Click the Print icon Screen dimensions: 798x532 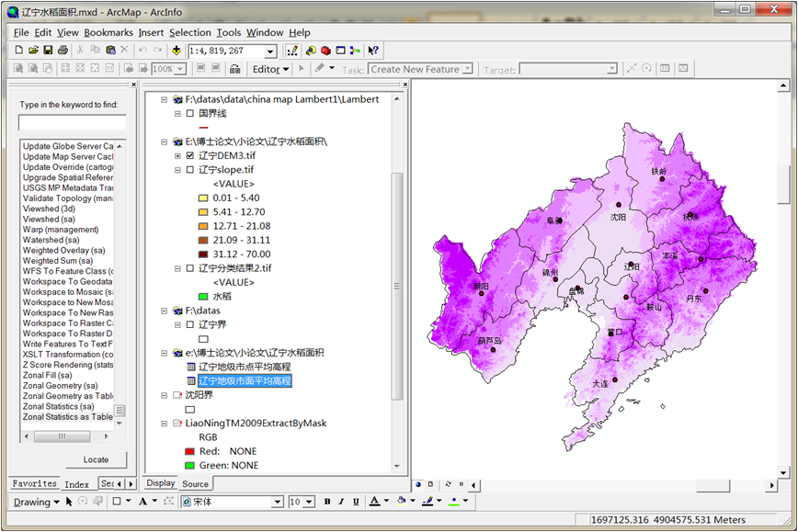click(x=63, y=50)
